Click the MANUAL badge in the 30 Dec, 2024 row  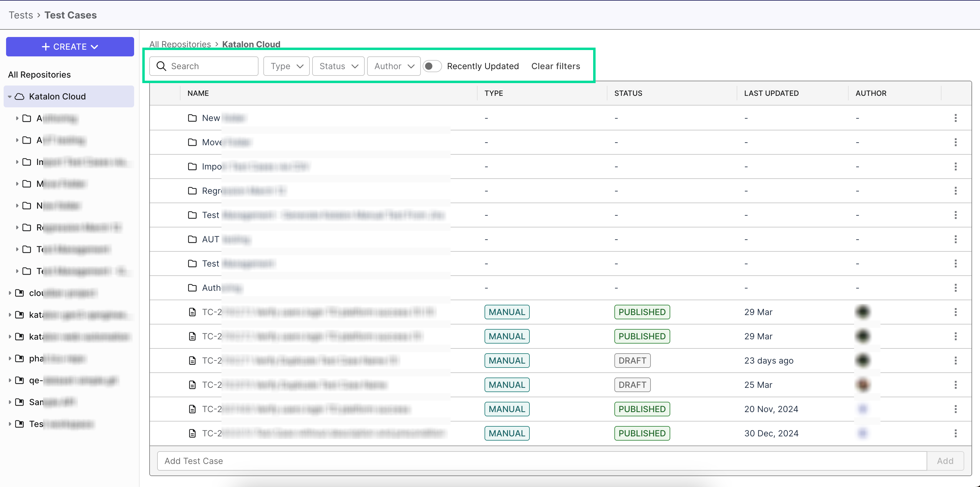tap(507, 433)
